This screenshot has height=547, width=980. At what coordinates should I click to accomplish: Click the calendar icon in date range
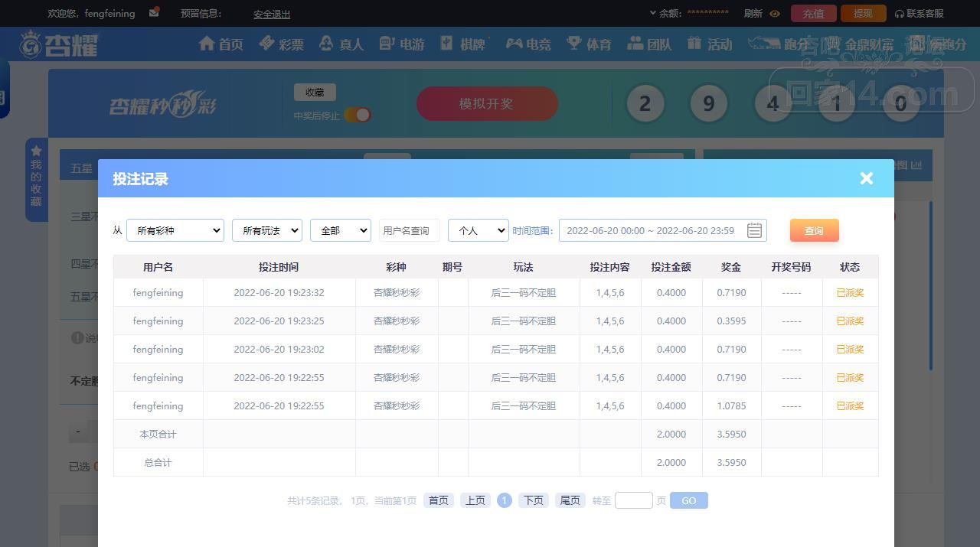coord(754,230)
